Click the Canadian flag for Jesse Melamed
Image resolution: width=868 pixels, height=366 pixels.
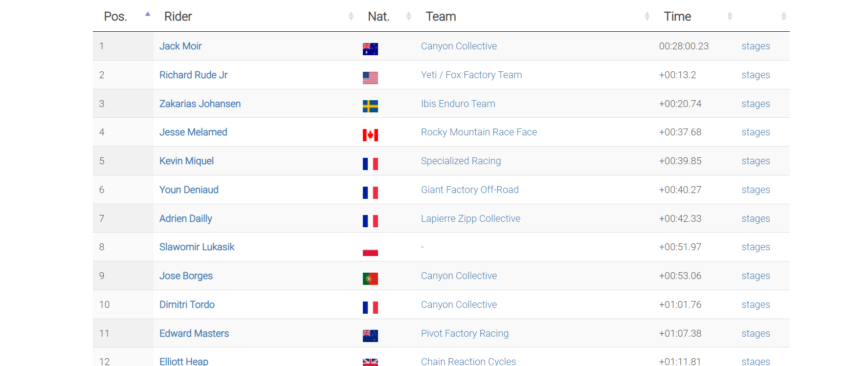tap(370, 135)
